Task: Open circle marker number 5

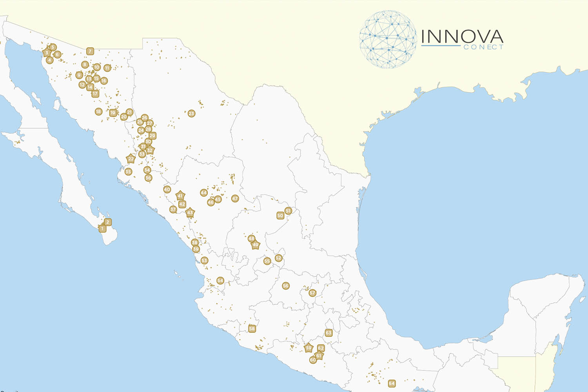Action: click(x=53, y=47)
